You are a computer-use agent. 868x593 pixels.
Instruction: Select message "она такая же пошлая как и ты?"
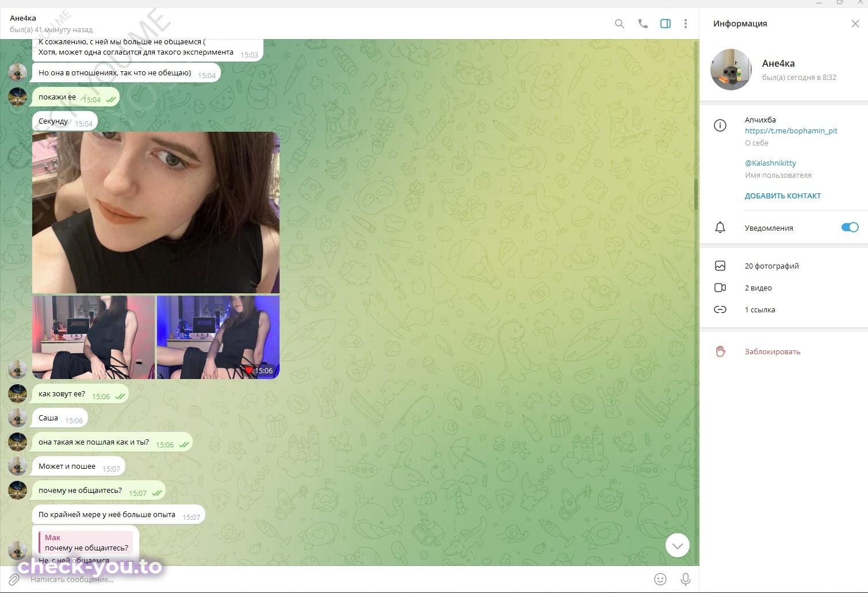point(112,442)
